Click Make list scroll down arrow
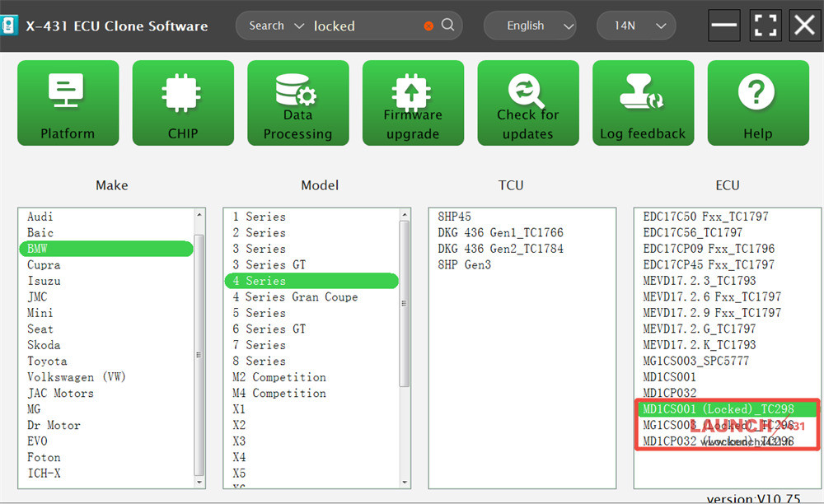This screenshot has width=824, height=504. (199, 482)
